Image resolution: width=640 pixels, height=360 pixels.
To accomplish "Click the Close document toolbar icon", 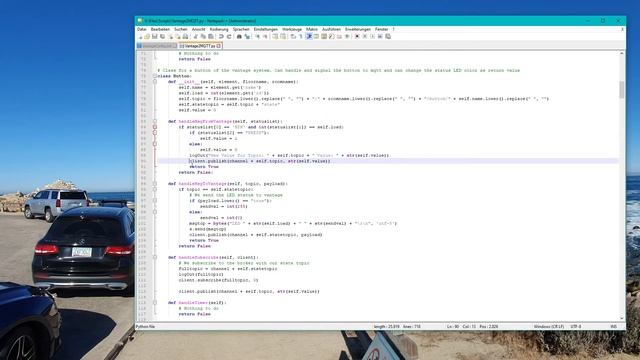I will 171,36.
